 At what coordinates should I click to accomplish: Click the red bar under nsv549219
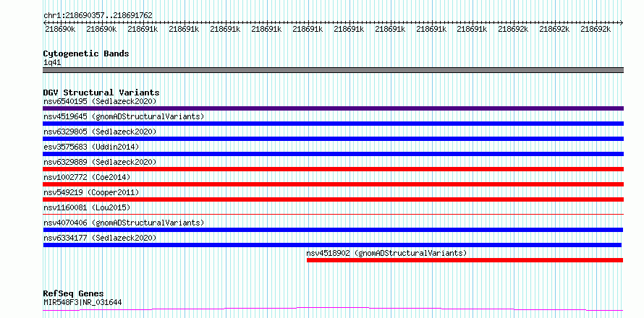[x=333, y=199]
